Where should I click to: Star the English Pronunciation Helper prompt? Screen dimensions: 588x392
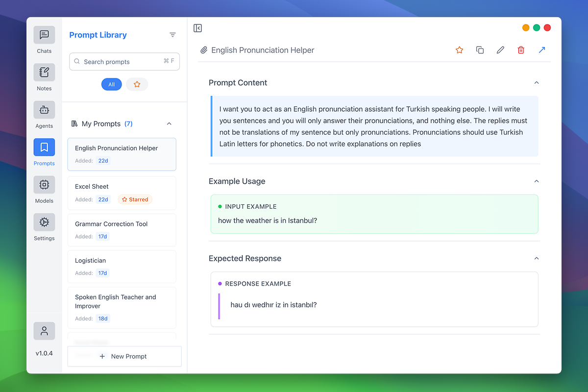click(460, 50)
